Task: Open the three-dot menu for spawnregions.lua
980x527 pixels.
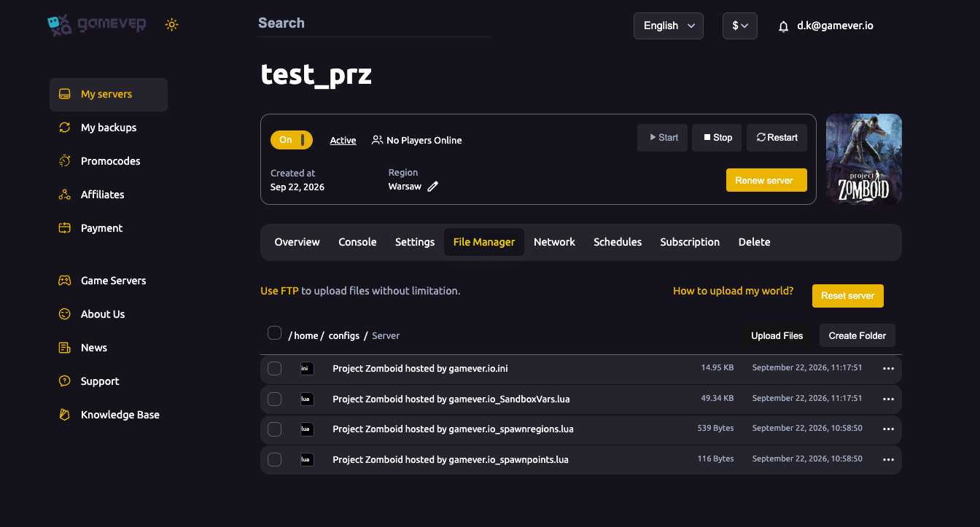Action: click(x=888, y=429)
